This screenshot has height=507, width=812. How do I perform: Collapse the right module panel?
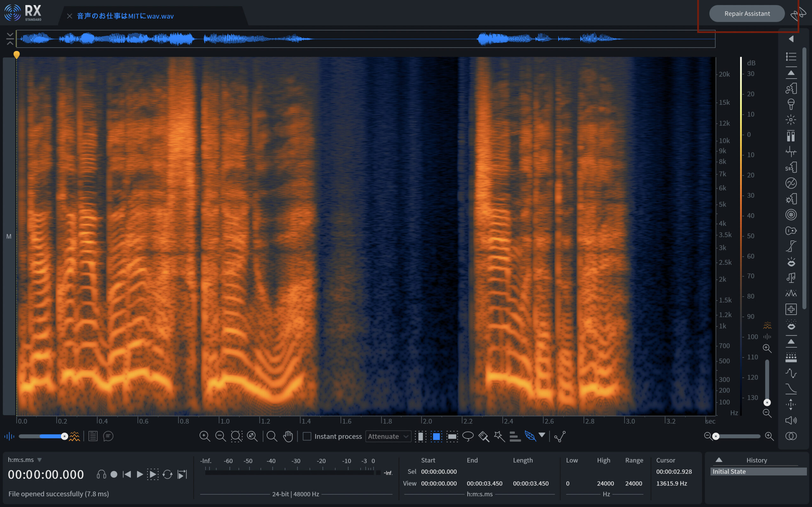point(791,39)
